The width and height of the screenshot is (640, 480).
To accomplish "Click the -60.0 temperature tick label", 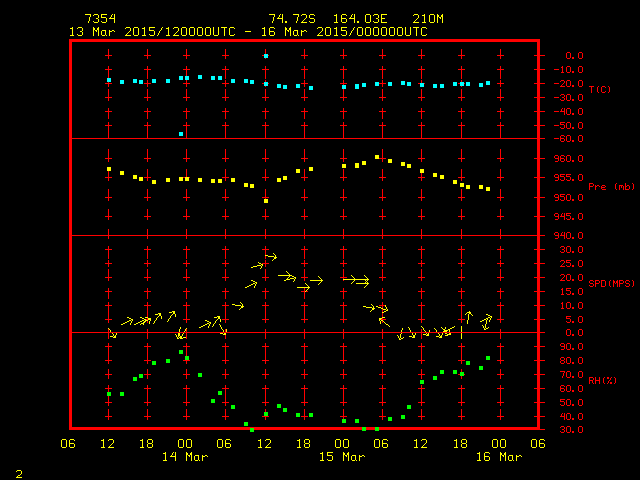I will tap(569, 139).
